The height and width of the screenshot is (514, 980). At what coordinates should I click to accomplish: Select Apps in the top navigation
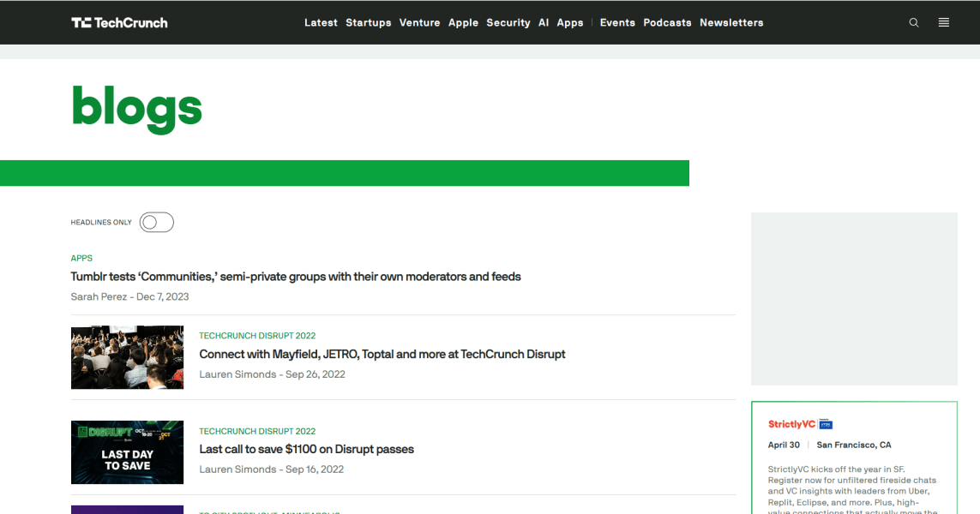570,22
